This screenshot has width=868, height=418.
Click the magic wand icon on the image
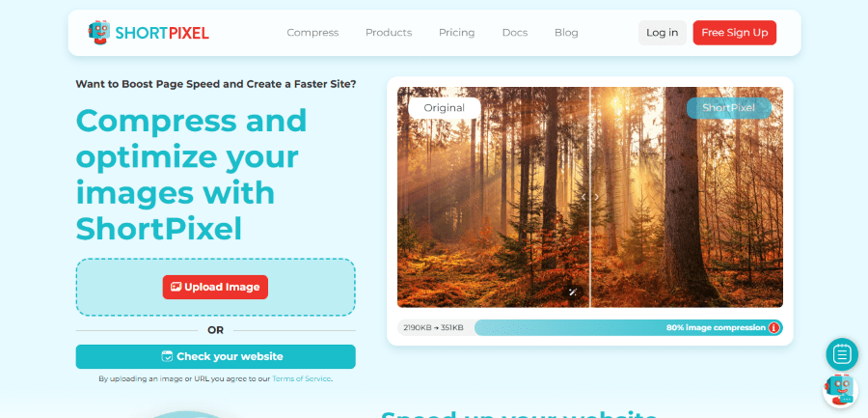point(573,292)
